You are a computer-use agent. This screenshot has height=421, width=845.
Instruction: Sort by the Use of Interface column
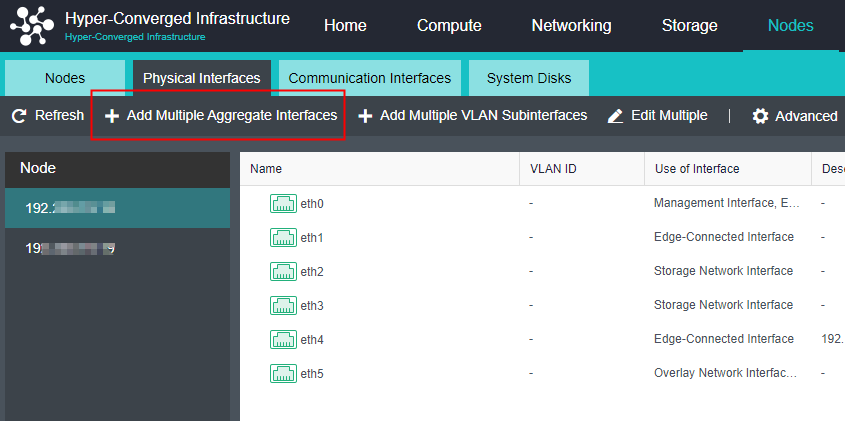coord(696,169)
